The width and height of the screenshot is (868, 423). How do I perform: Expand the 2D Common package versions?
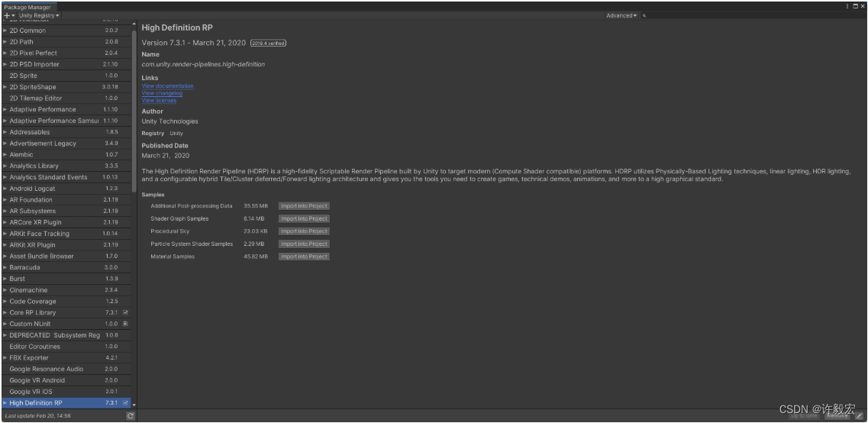5,31
